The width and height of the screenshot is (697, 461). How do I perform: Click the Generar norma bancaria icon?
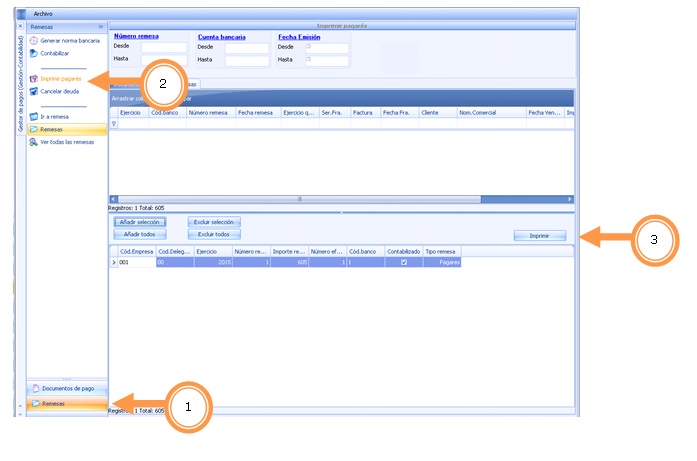click(34, 40)
